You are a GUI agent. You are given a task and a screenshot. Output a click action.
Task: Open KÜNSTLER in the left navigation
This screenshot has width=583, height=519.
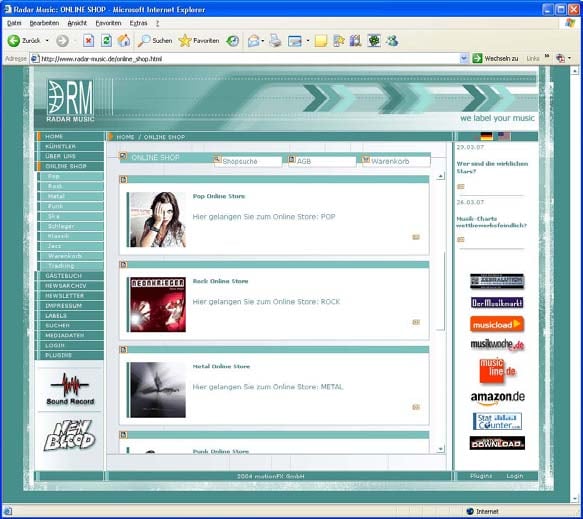[70, 146]
